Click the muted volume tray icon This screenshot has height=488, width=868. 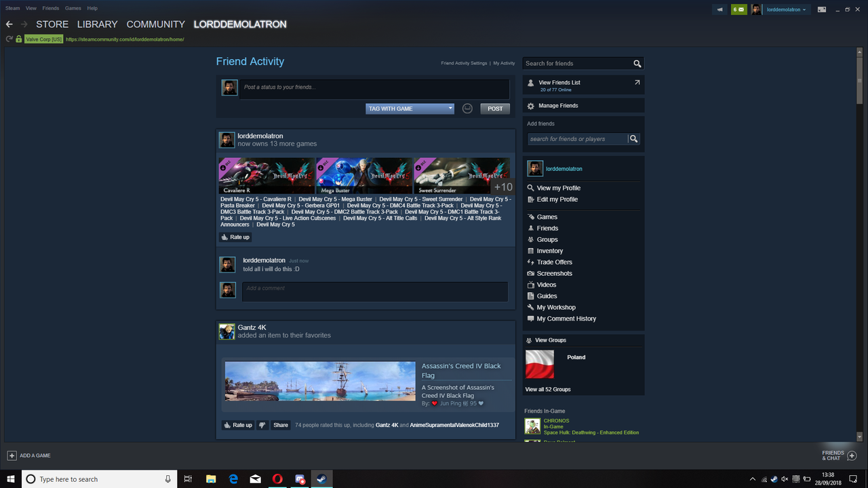tap(785, 479)
